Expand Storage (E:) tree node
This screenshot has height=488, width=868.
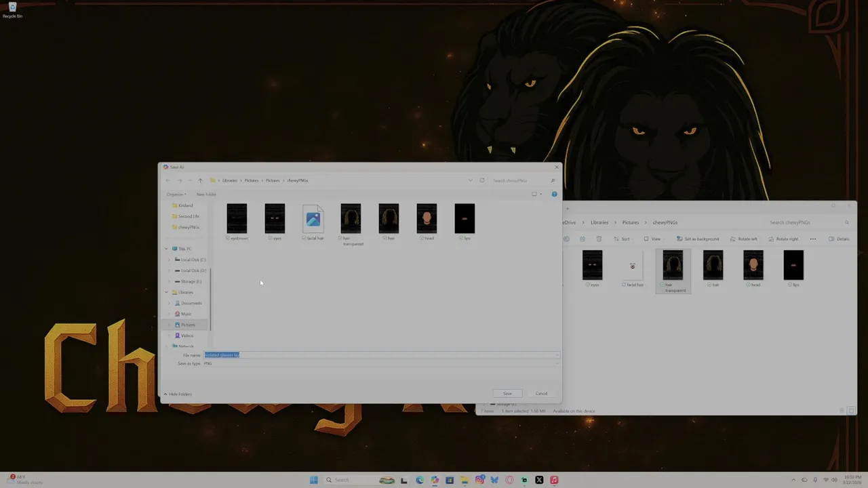(169, 281)
